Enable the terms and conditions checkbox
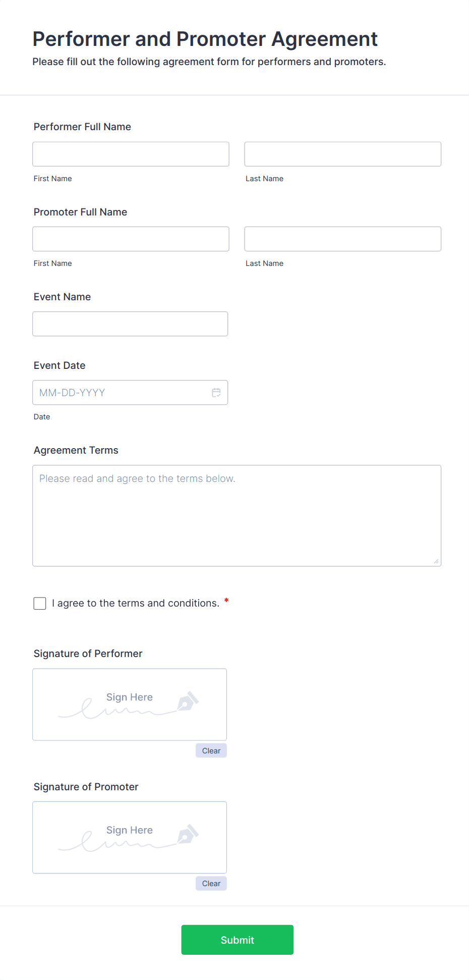Image resolution: width=469 pixels, height=980 pixels. 39,603
